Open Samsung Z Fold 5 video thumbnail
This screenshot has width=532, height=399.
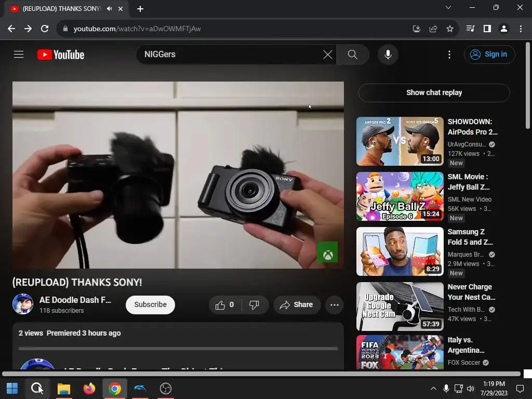point(400,251)
